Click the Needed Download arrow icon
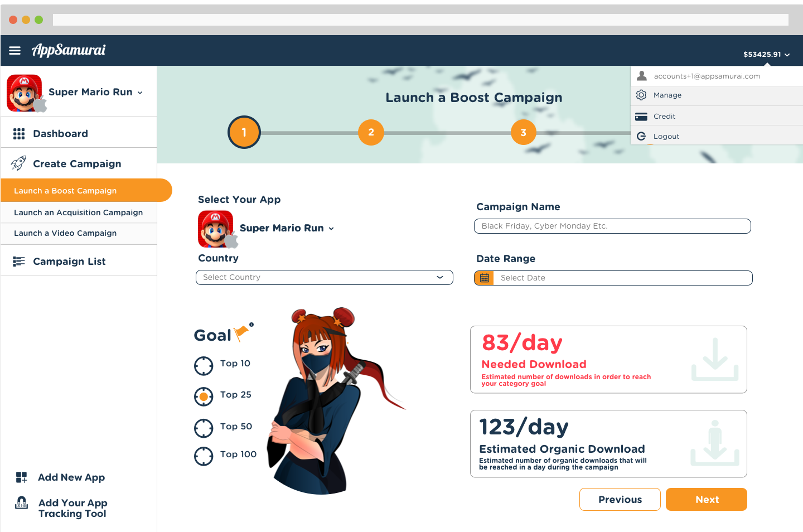 tap(715, 359)
